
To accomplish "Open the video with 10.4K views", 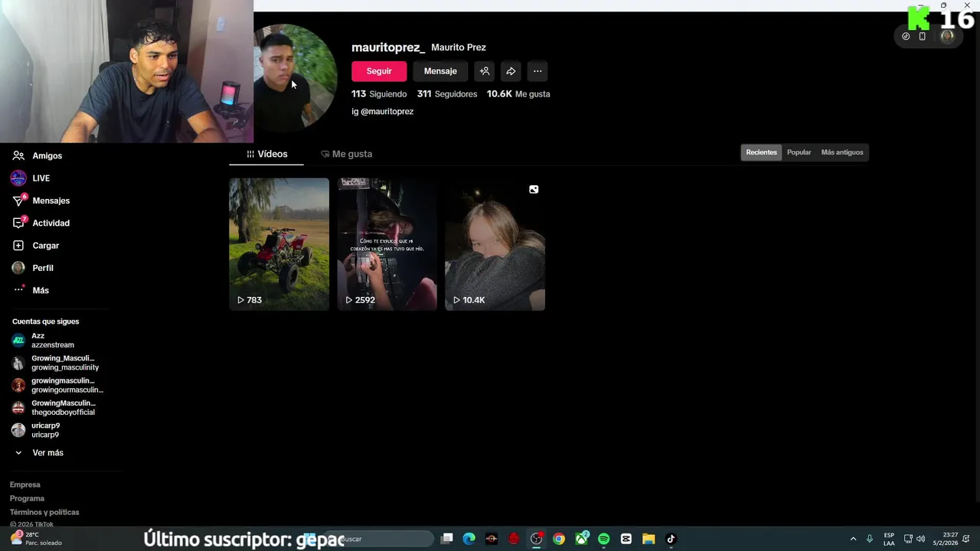I will [x=495, y=244].
